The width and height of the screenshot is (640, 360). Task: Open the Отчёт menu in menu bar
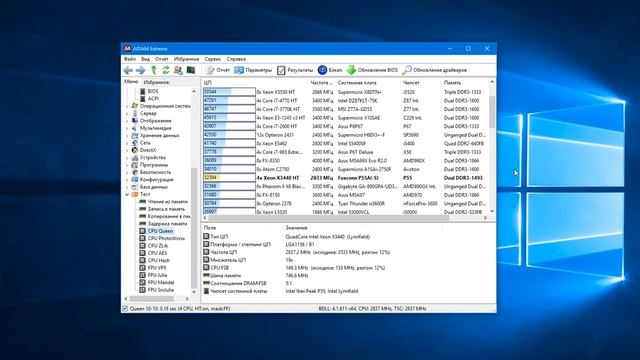tap(162, 59)
